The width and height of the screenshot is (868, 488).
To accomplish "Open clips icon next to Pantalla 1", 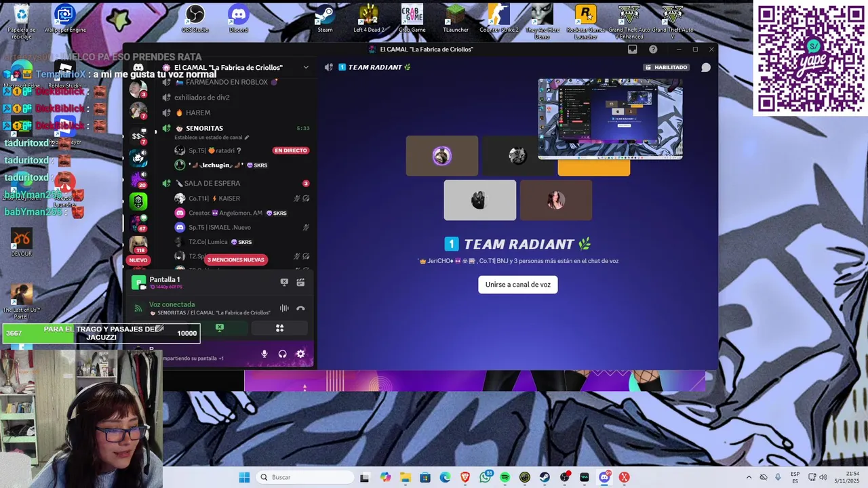I will (x=300, y=283).
